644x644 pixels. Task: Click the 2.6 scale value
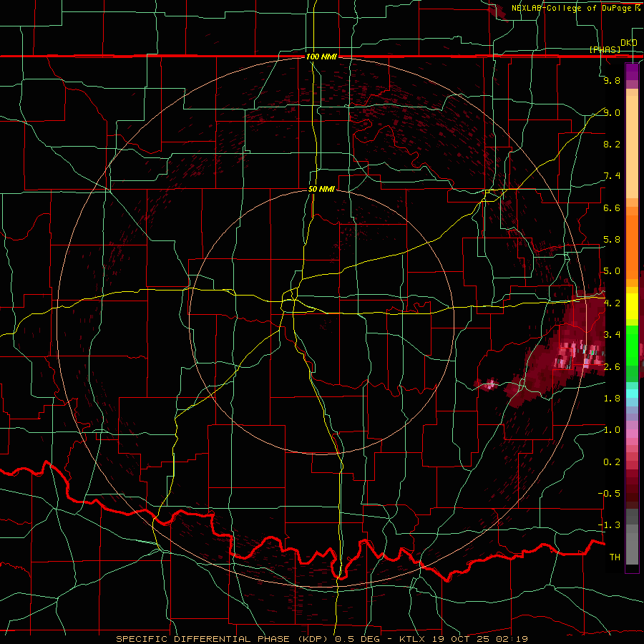[x=612, y=366]
